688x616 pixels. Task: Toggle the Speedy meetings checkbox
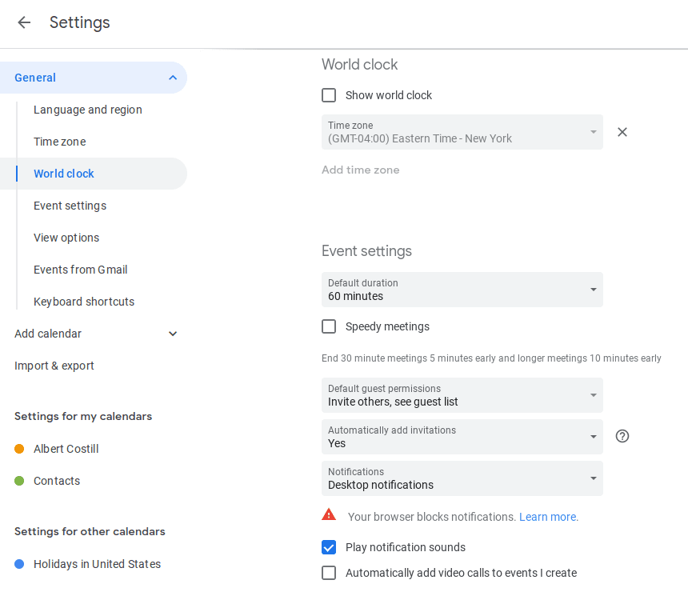tap(329, 326)
